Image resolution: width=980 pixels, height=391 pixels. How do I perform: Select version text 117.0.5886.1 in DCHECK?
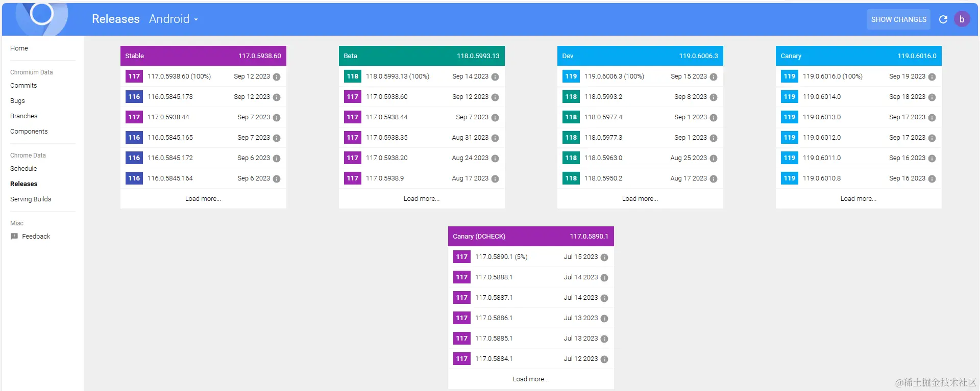[x=494, y=318]
